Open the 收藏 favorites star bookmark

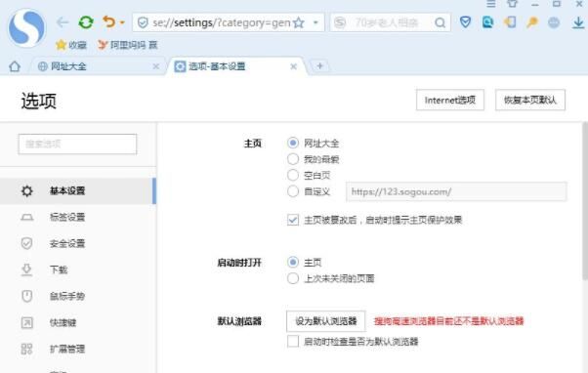[71, 45]
